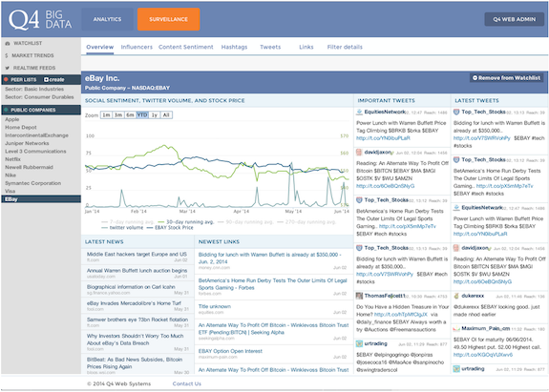
Task: Open link Bidding for lunch with Warren Buffett
Action: (x=269, y=258)
